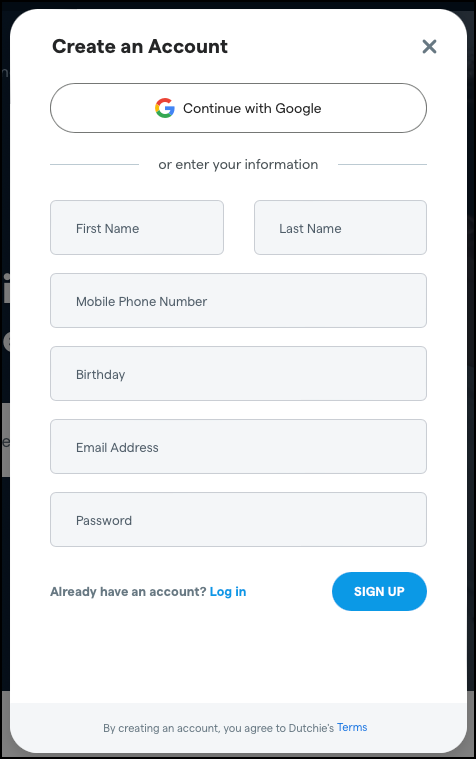476x759 pixels.
Task: Click the 'By creating an account' footer notice
Action: (x=218, y=728)
